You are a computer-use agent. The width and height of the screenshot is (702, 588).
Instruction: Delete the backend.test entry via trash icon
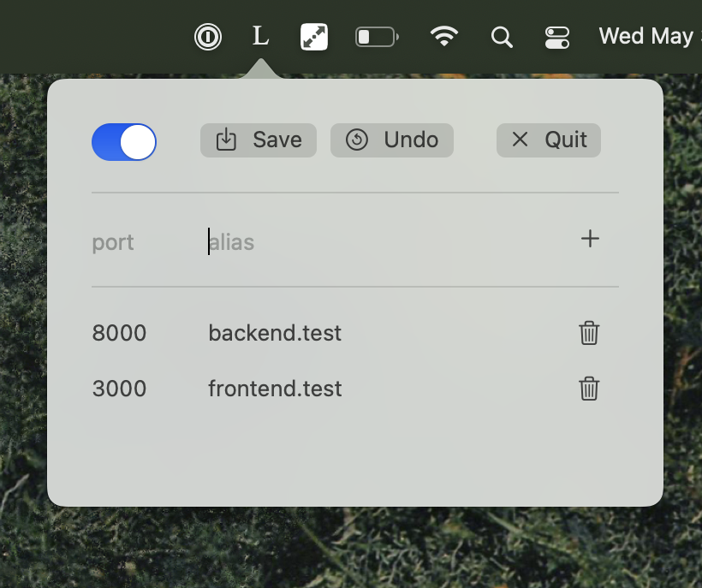589,333
